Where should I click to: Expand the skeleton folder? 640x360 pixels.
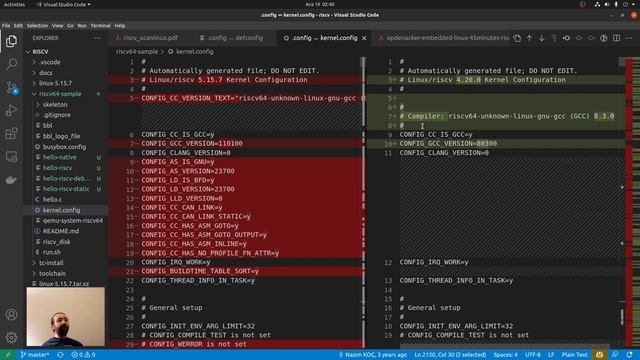tap(55, 104)
